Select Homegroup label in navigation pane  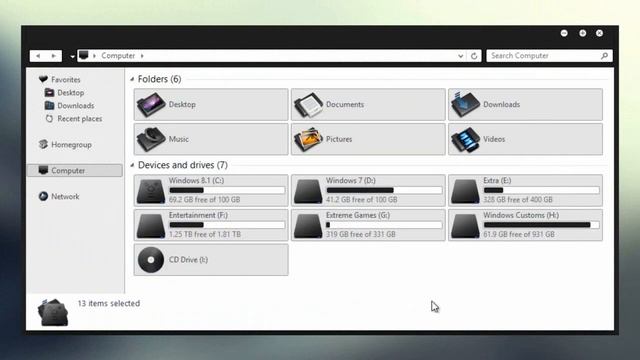71,144
